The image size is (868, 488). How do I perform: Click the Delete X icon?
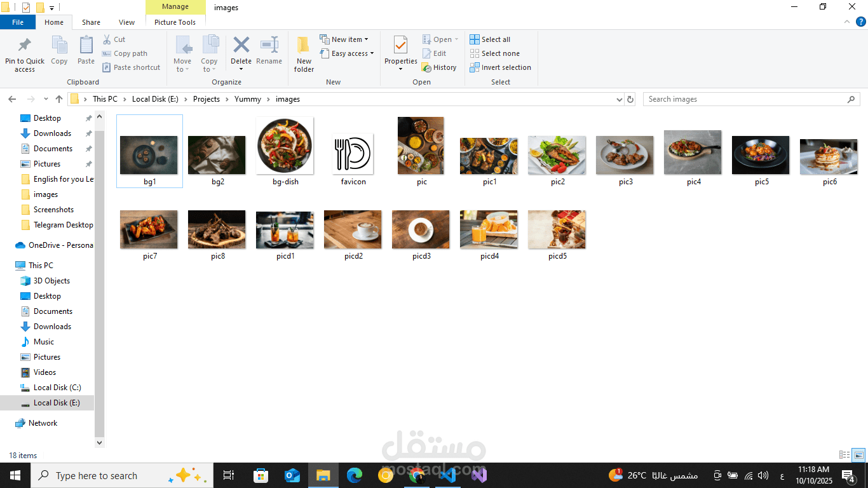(x=241, y=44)
